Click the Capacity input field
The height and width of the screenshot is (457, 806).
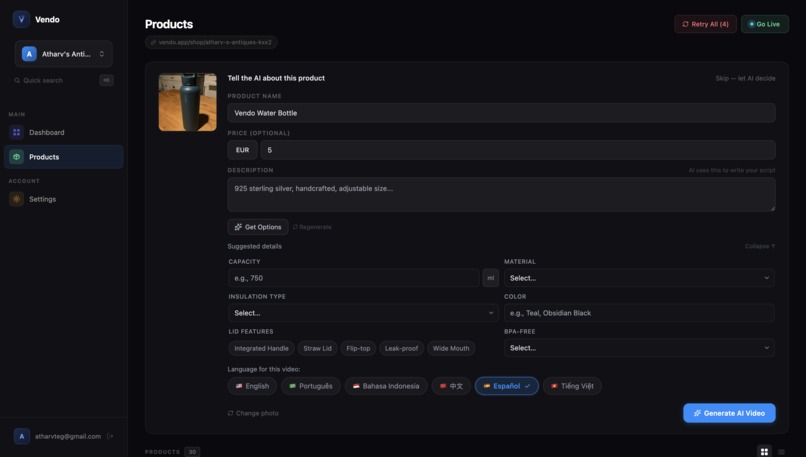pyautogui.click(x=354, y=278)
